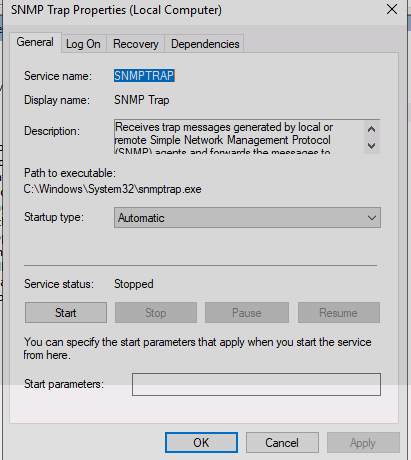Switch to the Recovery tab

(136, 44)
